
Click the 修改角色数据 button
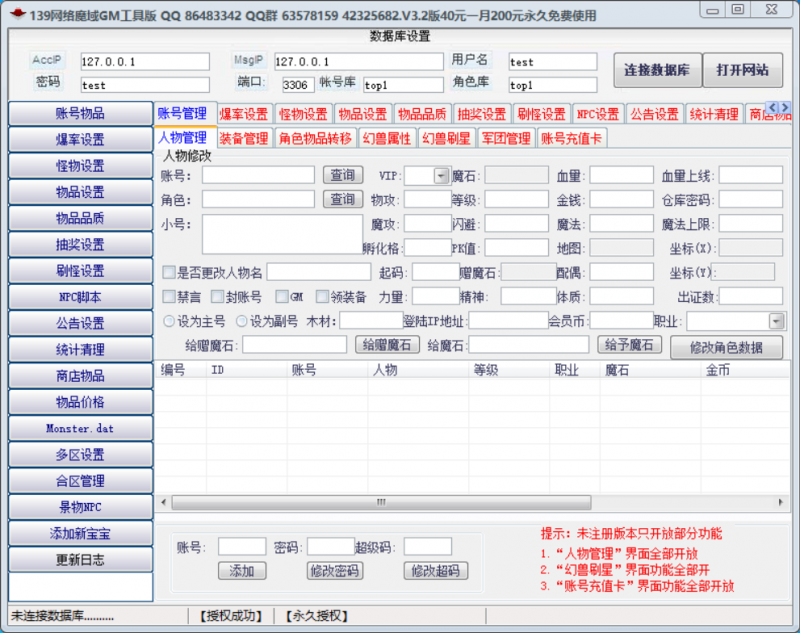(726, 347)
